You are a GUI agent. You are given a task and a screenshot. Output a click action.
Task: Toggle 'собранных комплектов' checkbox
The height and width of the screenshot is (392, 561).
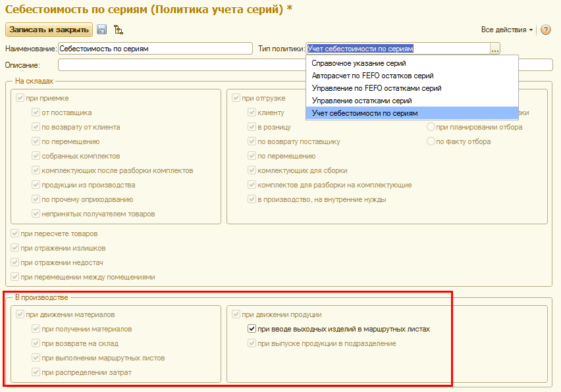coord(36,156)
